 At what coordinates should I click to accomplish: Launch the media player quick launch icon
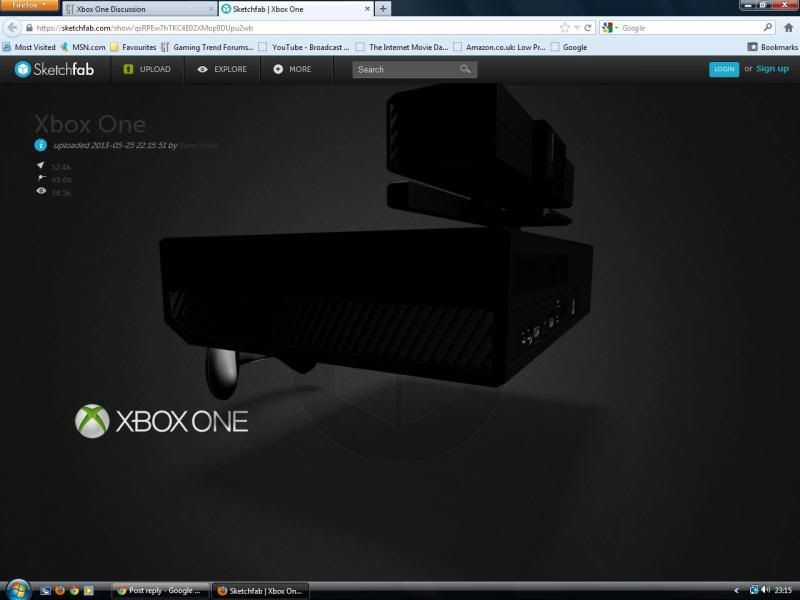[89, 590]
